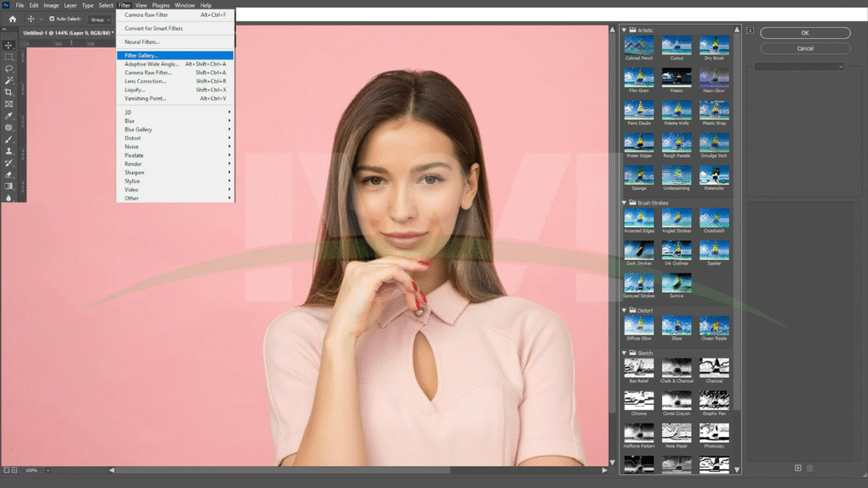The width and height of the screenshot is (868, 488).
Task: Select the Eraser tool
Action: (8, 174)
